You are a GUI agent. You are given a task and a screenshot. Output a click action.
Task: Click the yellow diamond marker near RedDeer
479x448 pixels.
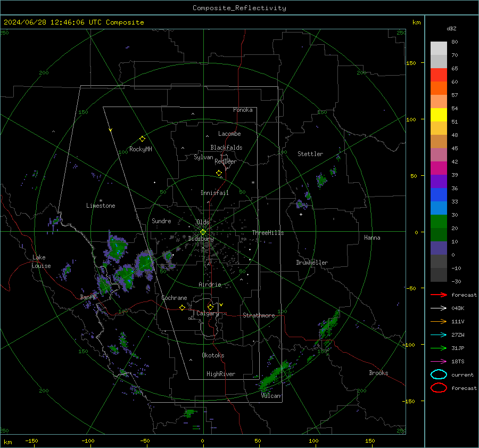(219, 173)
